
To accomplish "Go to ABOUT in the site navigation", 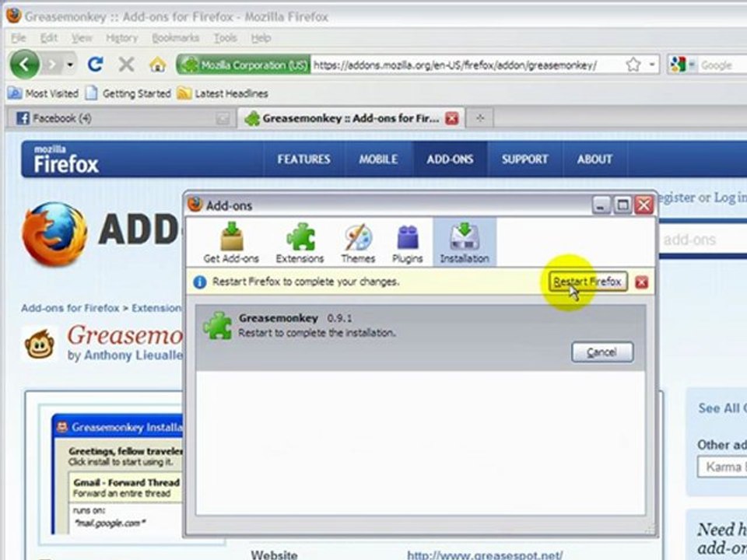I will click(594, 159).
